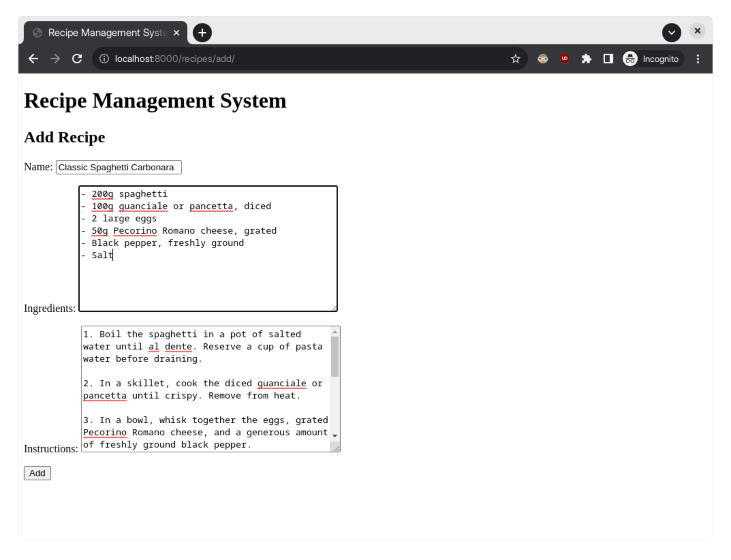Click the browser back arrow
The image size is (731, 560).
click(33, 59)
